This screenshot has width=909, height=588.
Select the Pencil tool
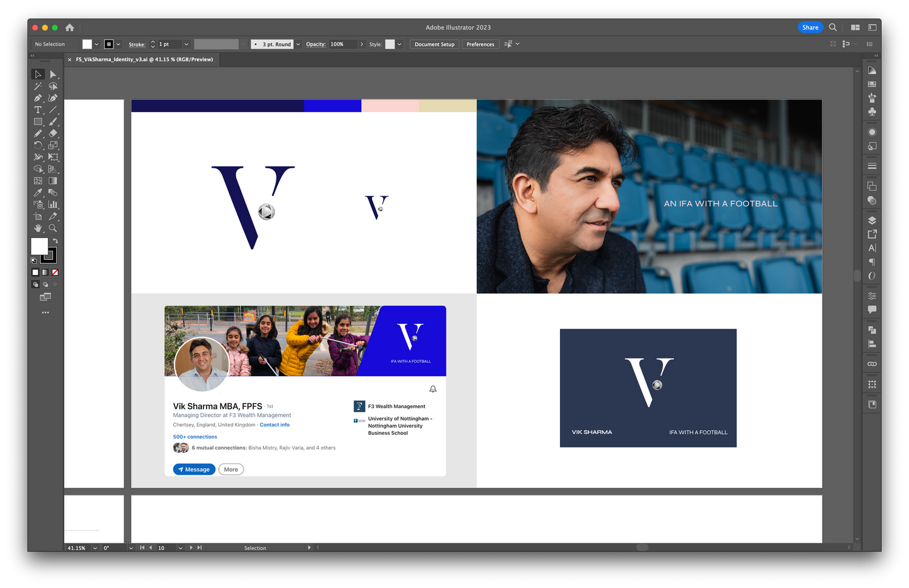tap(38, 134)
